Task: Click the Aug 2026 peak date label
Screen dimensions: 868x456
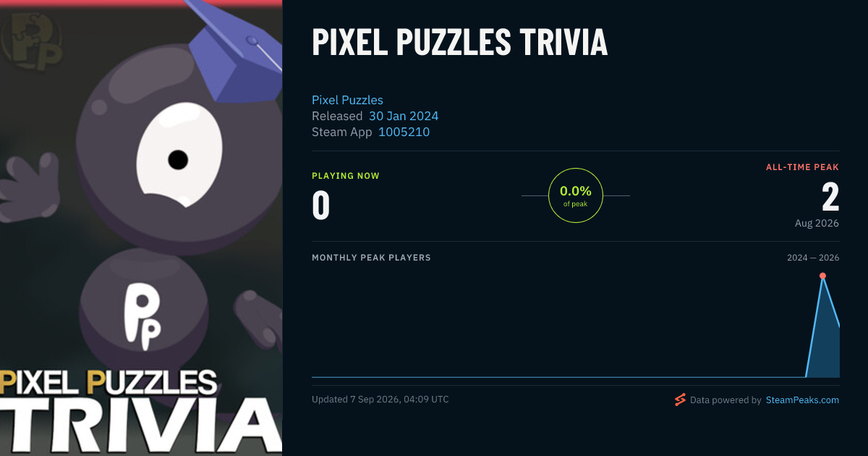Action: coord(817,223)
